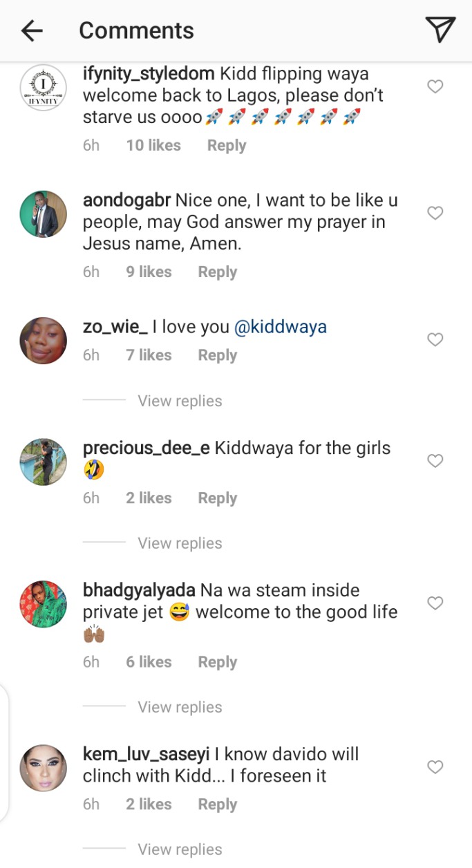Like aondogabr's comment heart icon
The height and width of the screenshot is (868, 472).
[x=435, y=214]
